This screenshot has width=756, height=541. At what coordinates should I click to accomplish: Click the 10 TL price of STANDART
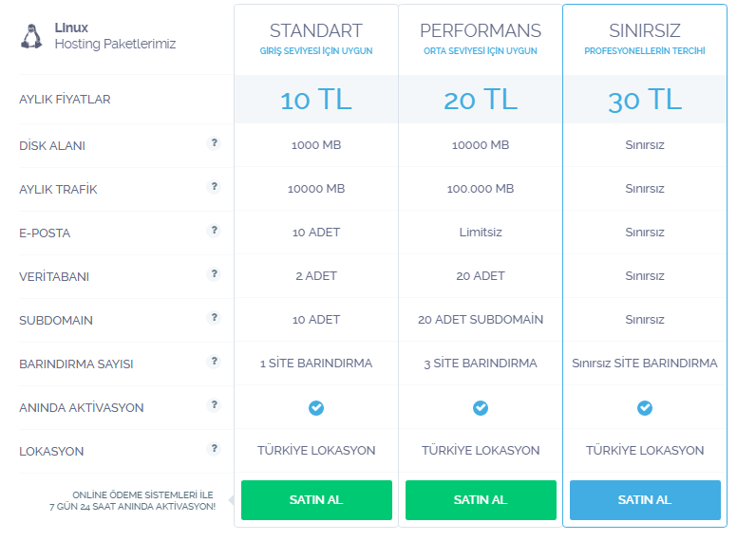pos(316,100)
